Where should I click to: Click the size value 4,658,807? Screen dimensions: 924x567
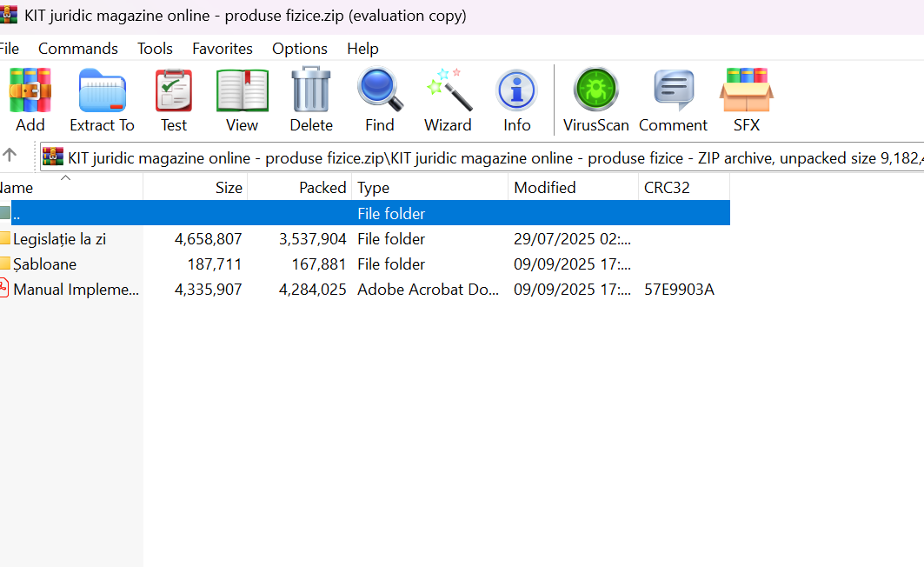pyautogui.click(x=208, y=238)
